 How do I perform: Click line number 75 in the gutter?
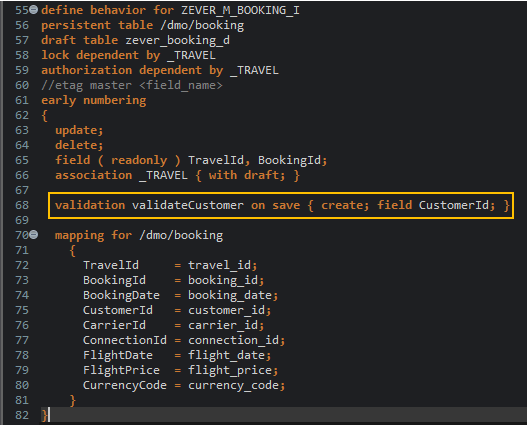point(22,310)
